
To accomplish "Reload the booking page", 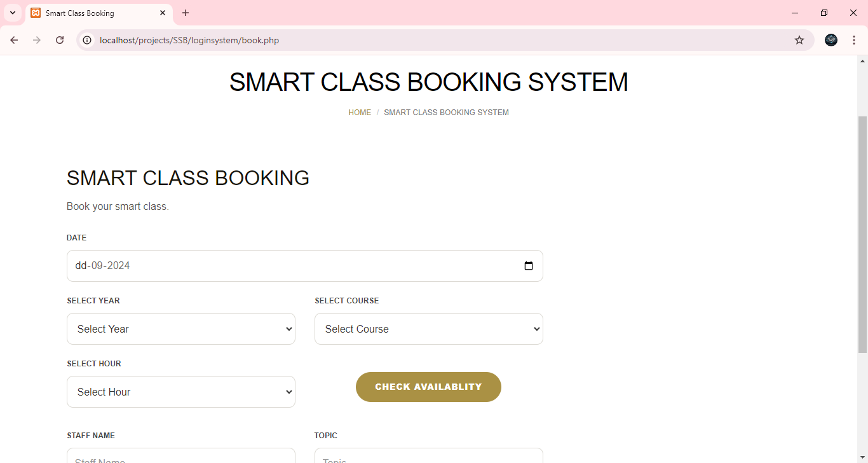I will (x=60, y=39).
